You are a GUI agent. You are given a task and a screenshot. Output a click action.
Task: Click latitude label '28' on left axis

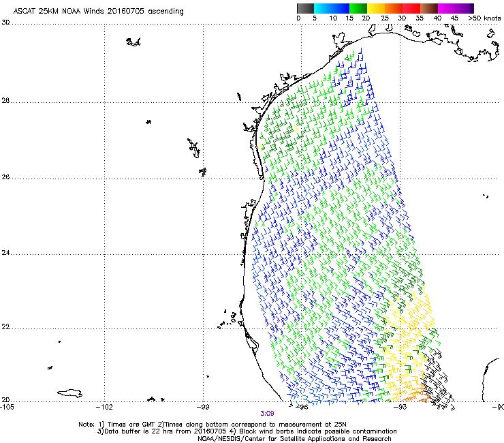click(x=5, y=101)
